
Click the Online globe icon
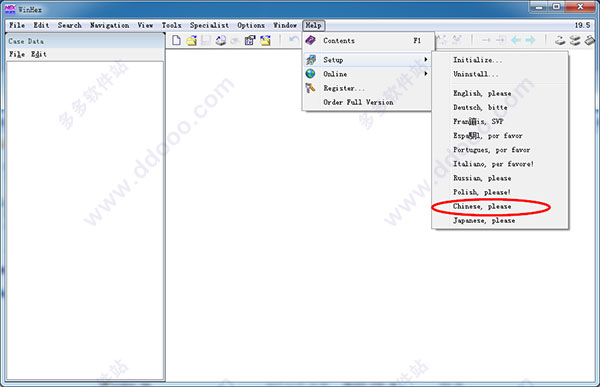(x=311, y=73)
